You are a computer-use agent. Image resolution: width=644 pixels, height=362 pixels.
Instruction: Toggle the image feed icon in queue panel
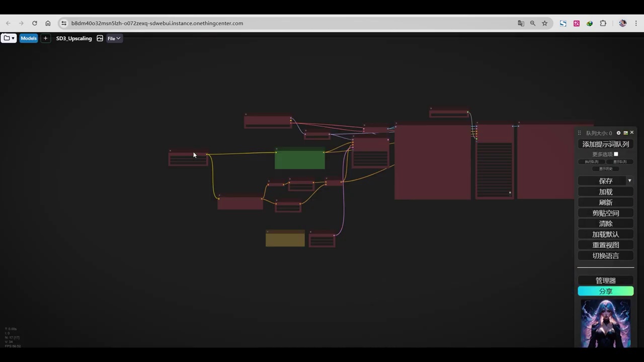[625, 133]
